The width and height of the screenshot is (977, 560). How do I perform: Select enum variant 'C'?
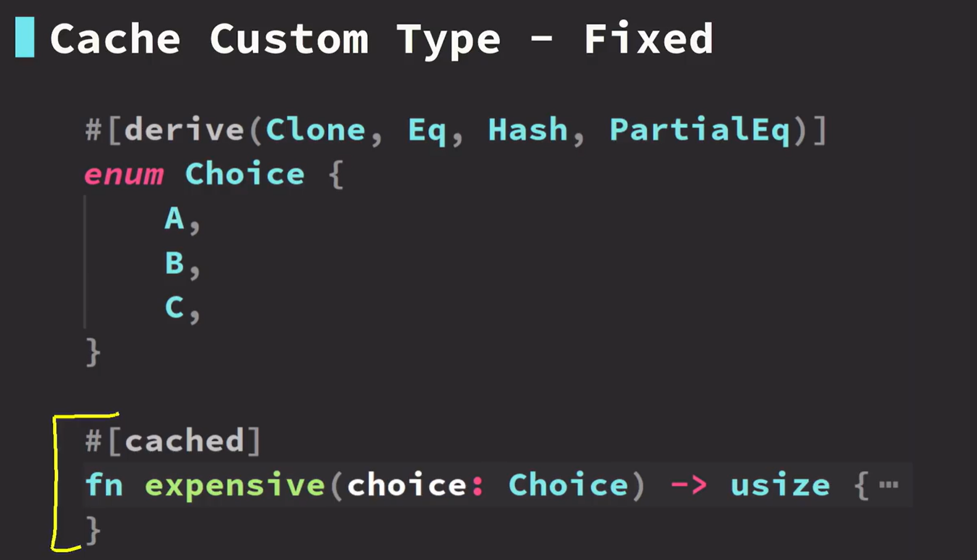tap(175, 307)
